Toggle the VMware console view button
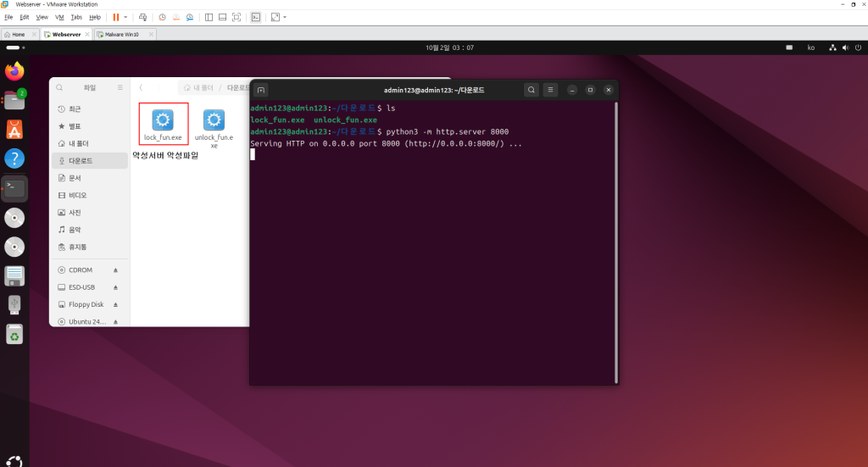The image size is (868, 467). (255, 17)
